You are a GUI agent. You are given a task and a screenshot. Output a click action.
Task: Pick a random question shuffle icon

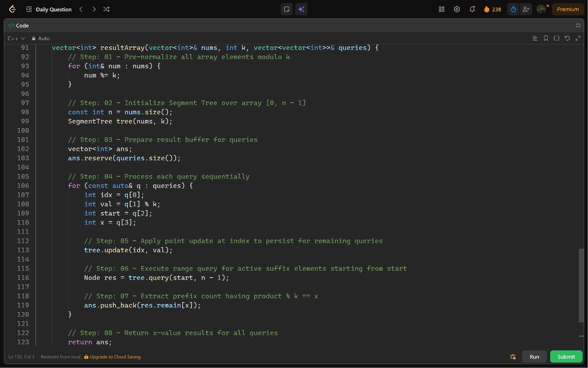tap(107, 9)
